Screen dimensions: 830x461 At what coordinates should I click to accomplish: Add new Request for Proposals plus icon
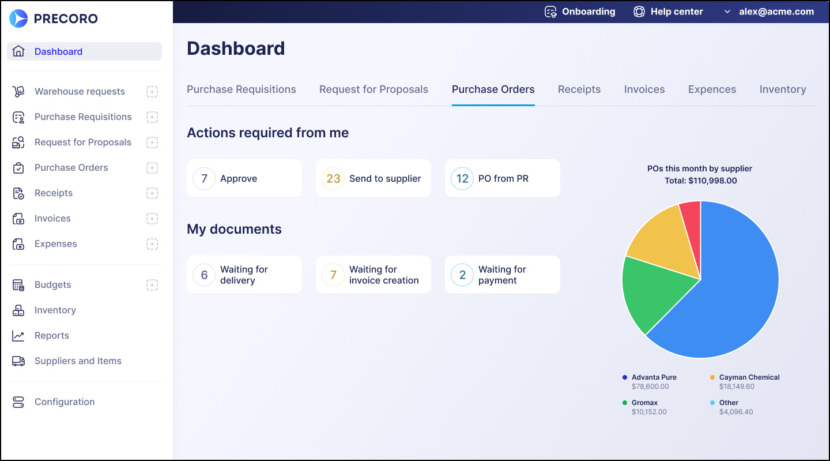pyautogui.click(x=152, y=142)
